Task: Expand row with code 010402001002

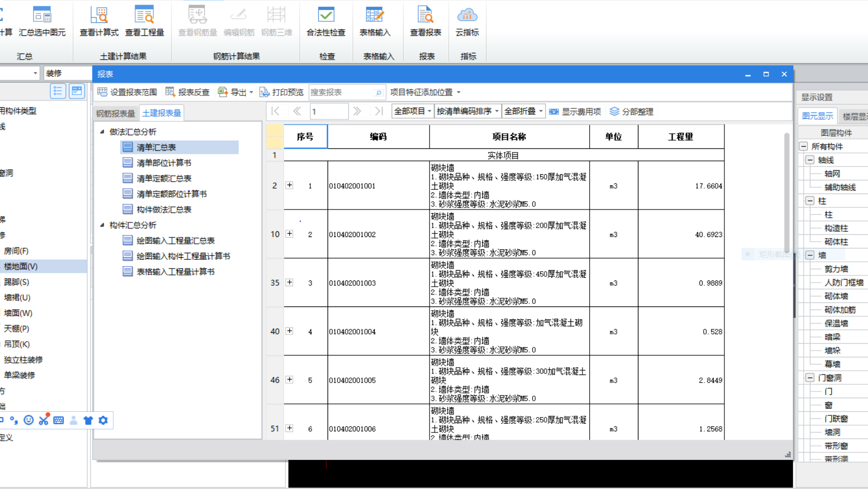Action: point(290,234)
